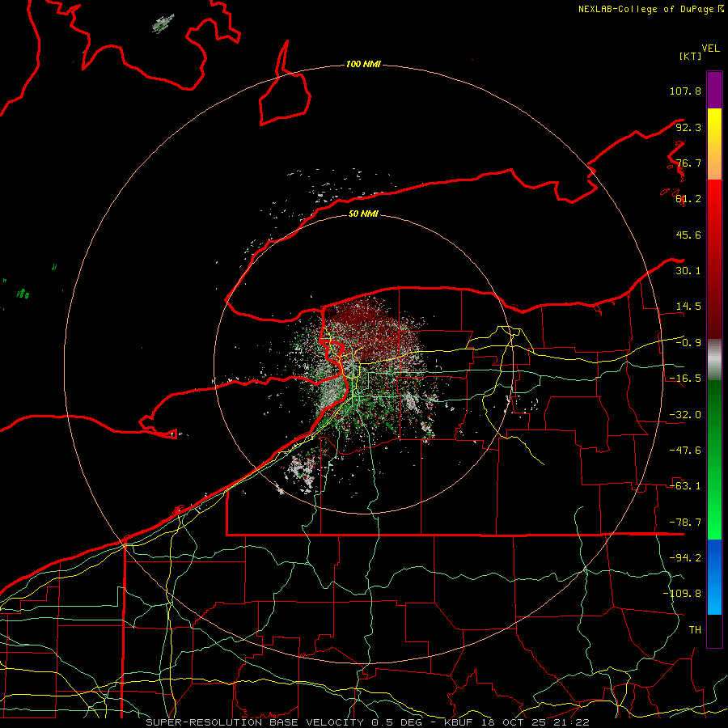Click the 92.3 velocity scale value
The height and width of the screenshot is (728, 728).
coord(688,127)
